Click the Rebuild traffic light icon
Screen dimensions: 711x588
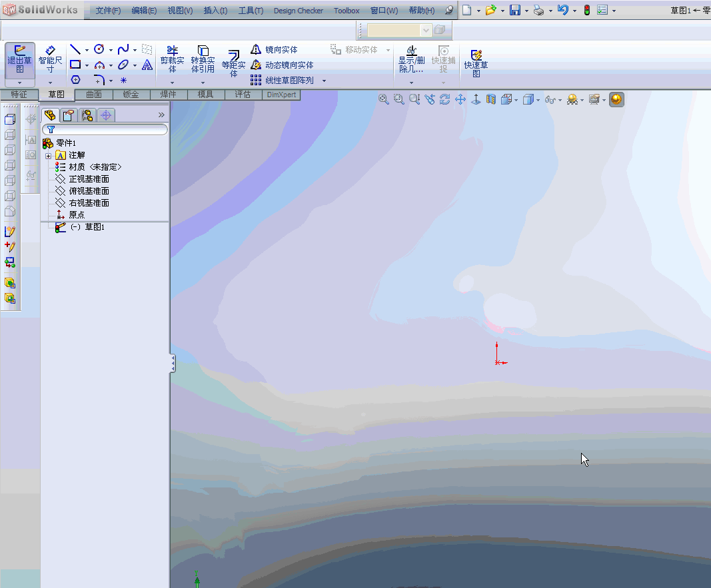point(587,10)
